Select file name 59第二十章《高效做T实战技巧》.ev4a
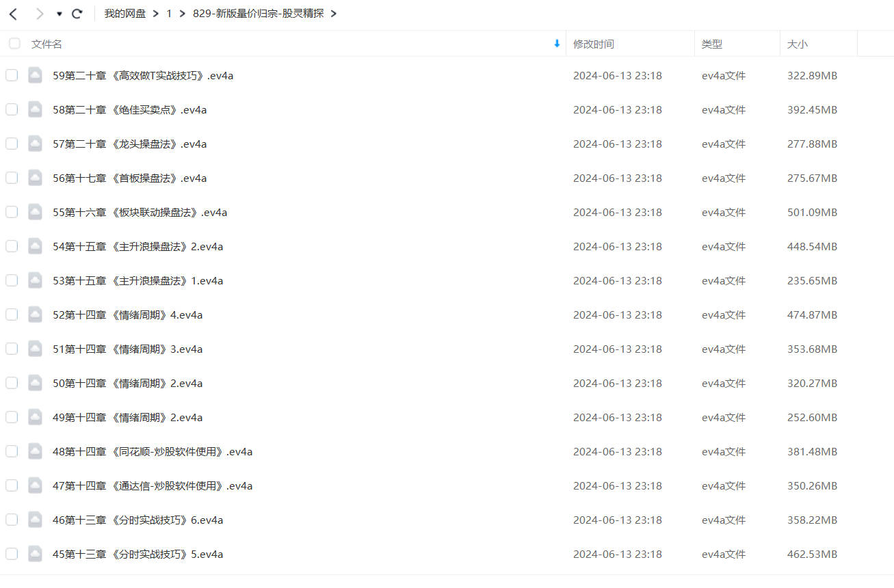This screenshot has width=894, height=588. [143, 76]
